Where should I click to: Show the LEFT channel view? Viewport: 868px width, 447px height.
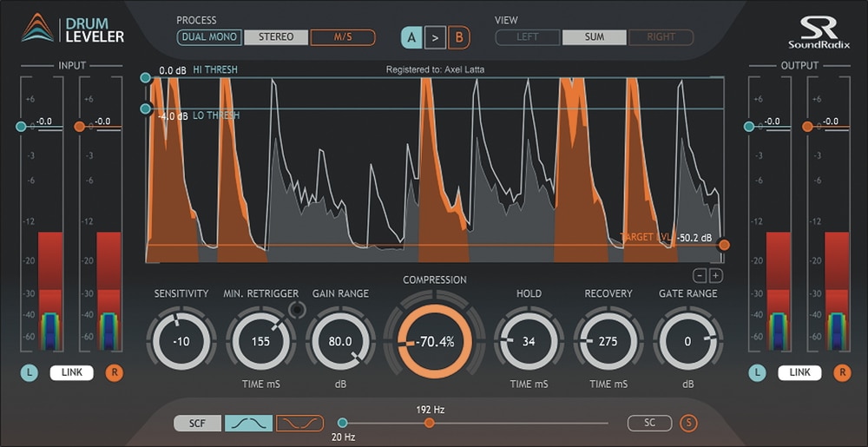pos(528,37)
